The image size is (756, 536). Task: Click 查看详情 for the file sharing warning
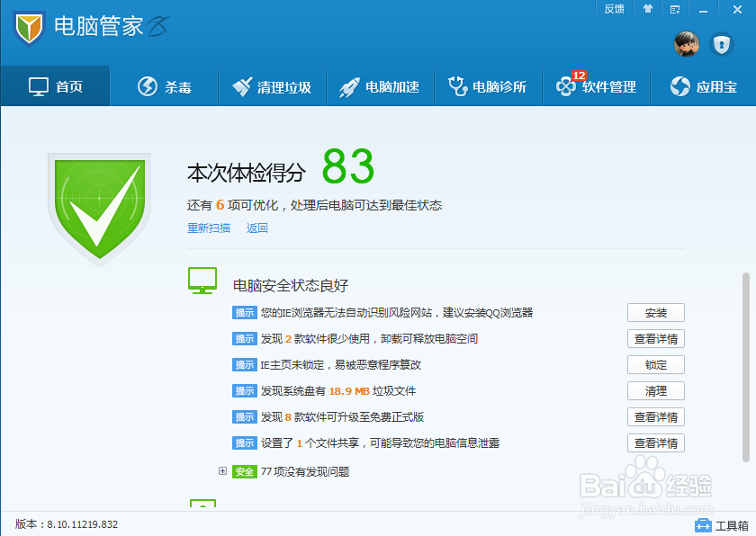pos(656,442)
